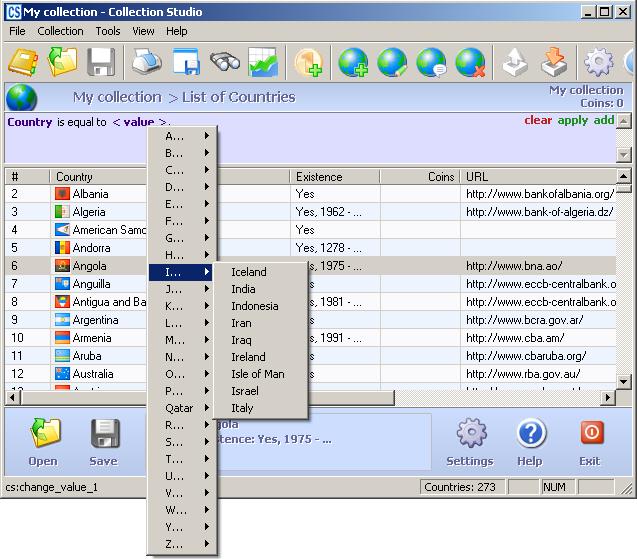Screen dimensions: 637x559
Task: Click the open folder toolbar icon
Action: (x=62, y=61)
